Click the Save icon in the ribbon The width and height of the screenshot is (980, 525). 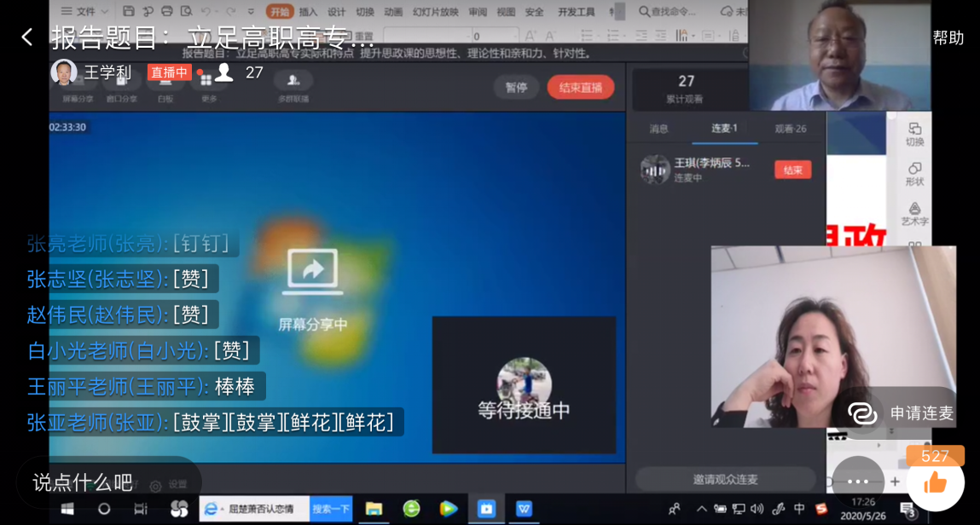click(127, 11)
